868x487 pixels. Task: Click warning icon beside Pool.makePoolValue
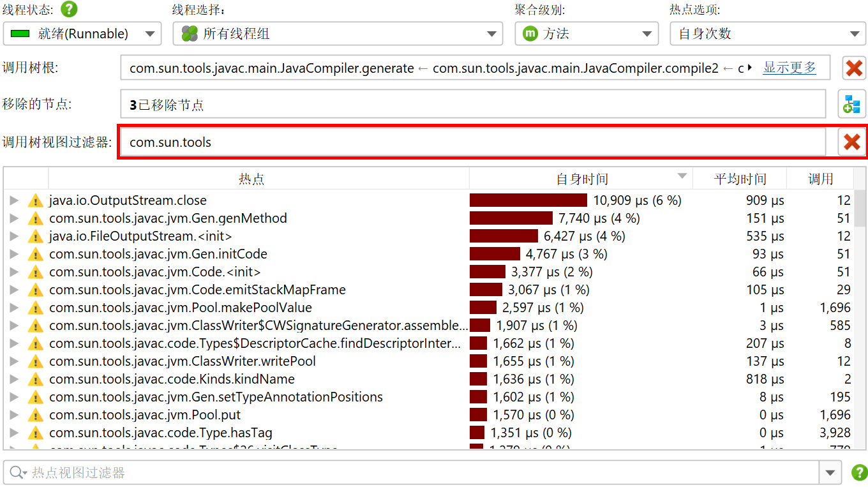(x=35, y=308)
